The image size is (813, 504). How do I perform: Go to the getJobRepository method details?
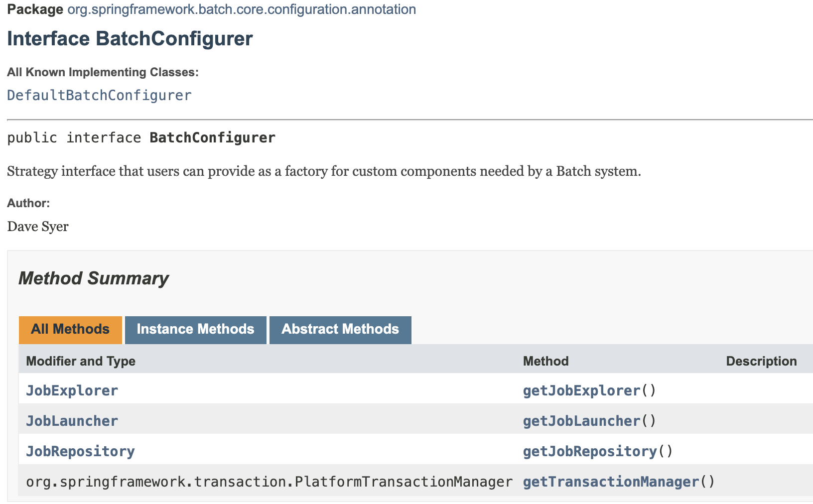(x=590, y=451)
